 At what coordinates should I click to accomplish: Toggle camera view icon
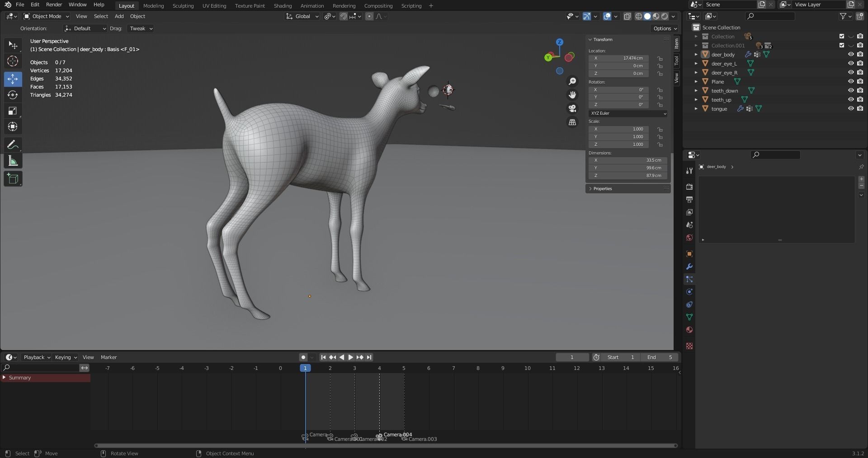[x=572, y=108]
